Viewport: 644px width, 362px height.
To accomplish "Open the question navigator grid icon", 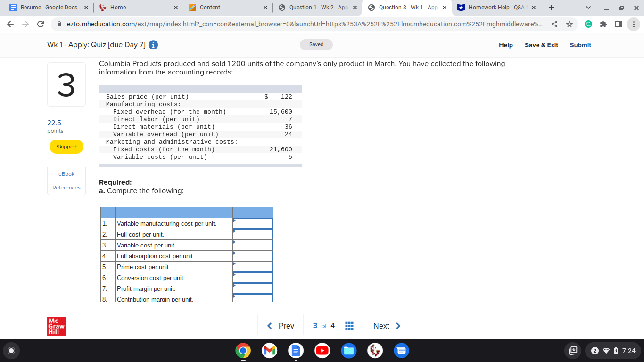I will pyautogui.click(x=349, y=326).
